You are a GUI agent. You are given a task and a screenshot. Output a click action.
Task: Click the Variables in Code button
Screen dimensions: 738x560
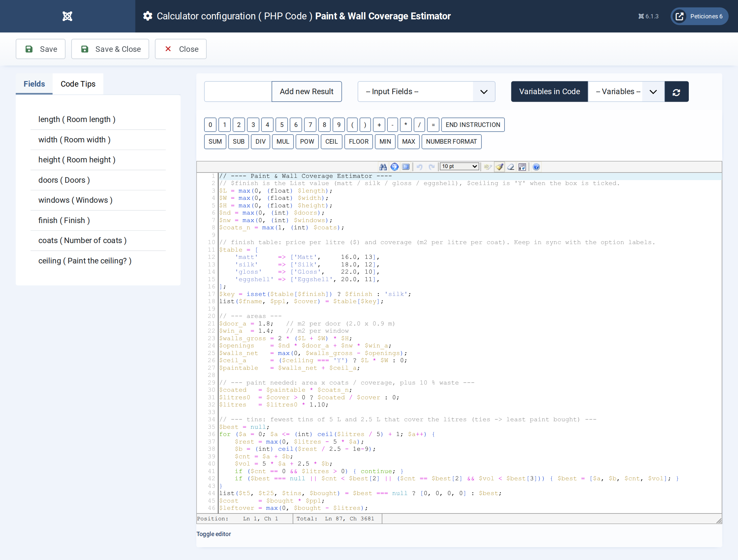click(x=549, y=92)
